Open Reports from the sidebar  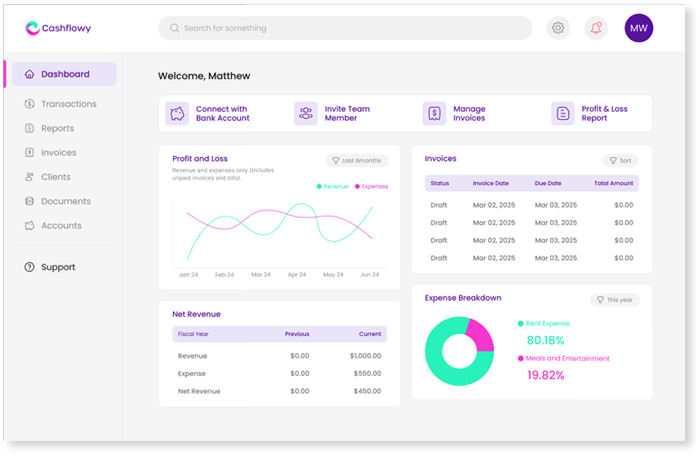[x=57, y=128]
